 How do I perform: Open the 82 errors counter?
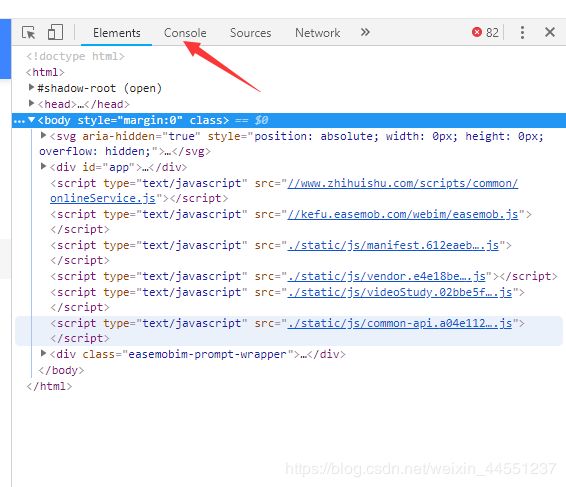tap(485, 32)
